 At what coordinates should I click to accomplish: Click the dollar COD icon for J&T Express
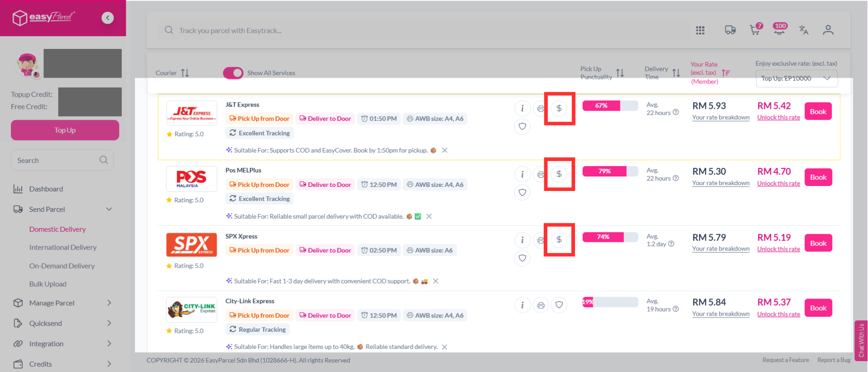click(559, 108)
